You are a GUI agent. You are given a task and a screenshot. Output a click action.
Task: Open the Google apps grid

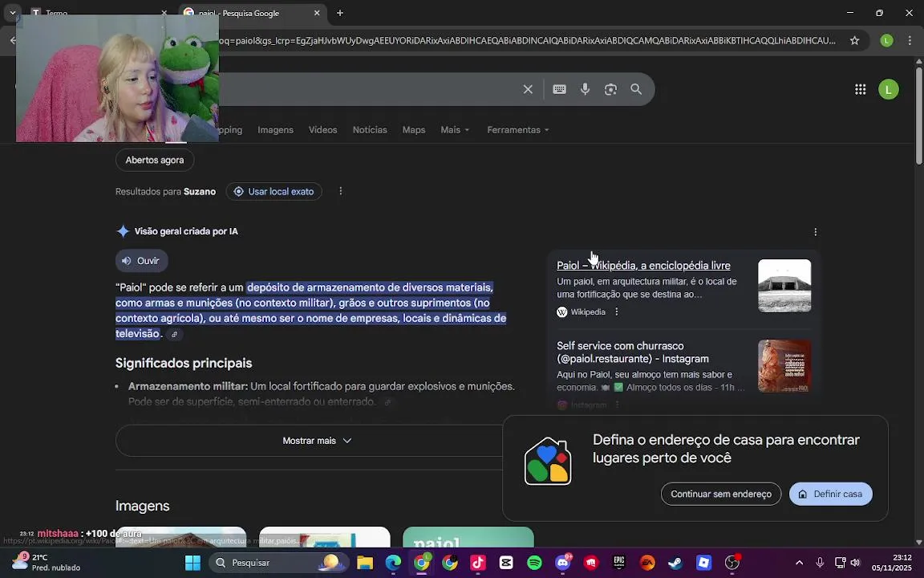[x=860, y=89]
